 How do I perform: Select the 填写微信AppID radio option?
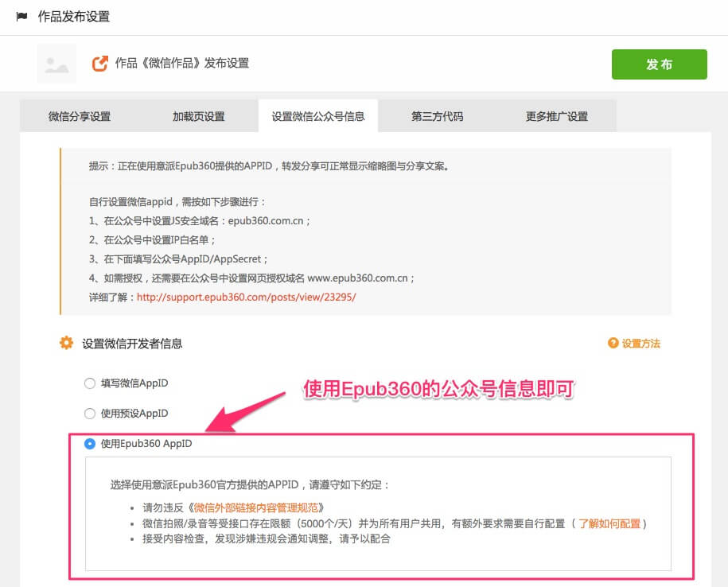90,383
